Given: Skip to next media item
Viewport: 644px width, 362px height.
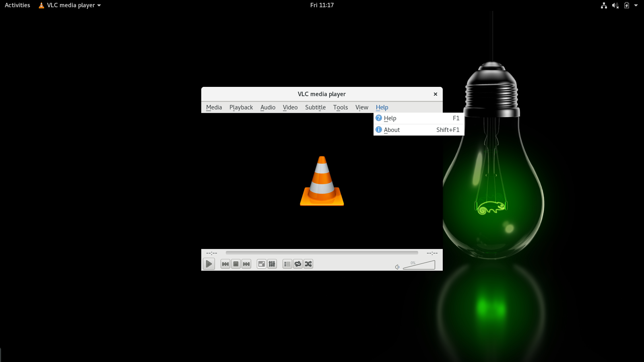Looking at the screenshot, I should click(x=246, y=264).
